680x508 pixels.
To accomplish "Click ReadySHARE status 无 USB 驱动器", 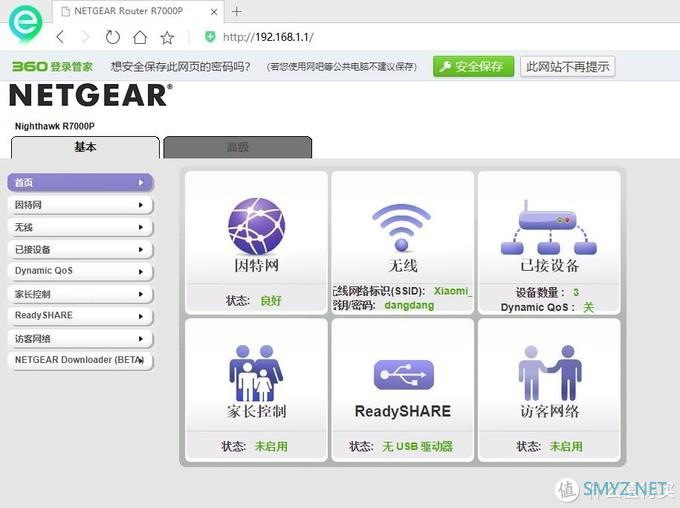I will pos(417,446).
